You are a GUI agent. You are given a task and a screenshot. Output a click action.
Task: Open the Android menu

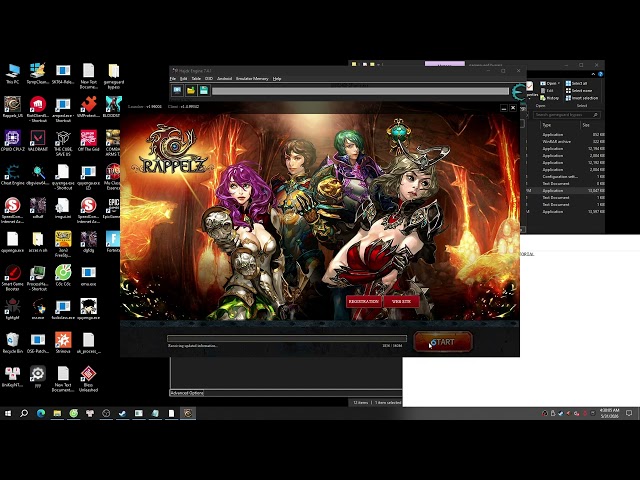(x=224, y=78)
